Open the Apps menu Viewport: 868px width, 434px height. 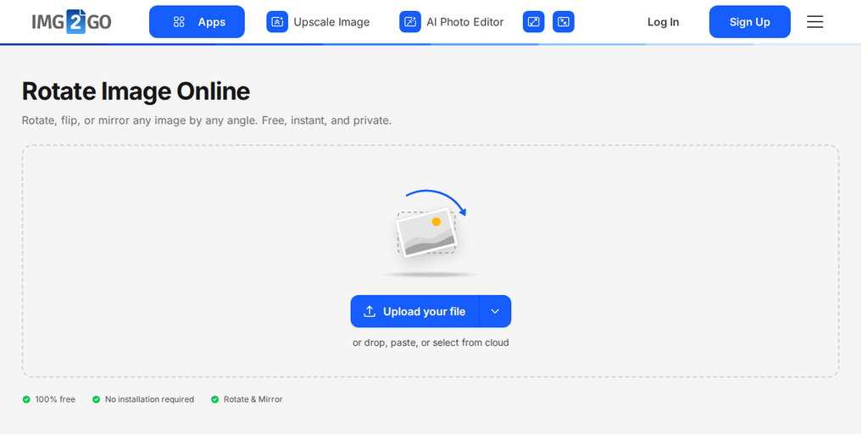coord(197,22)
